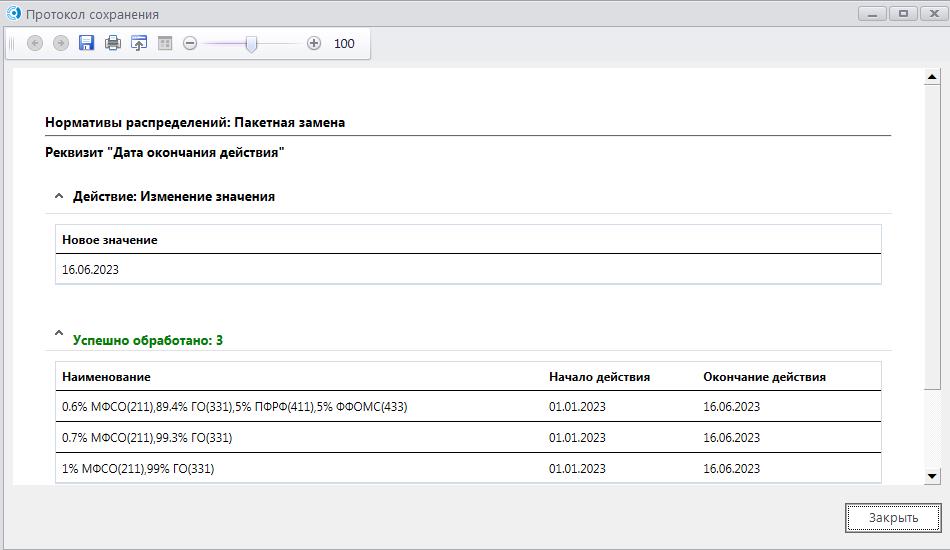Click end date 16.06.2023 in 0.6% row
The image size is (950, 550).
(x=731, y=407)
